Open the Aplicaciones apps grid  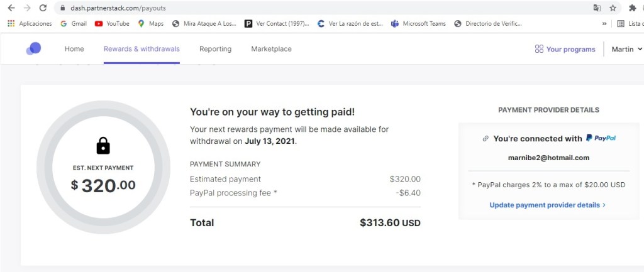coord(30,23)
